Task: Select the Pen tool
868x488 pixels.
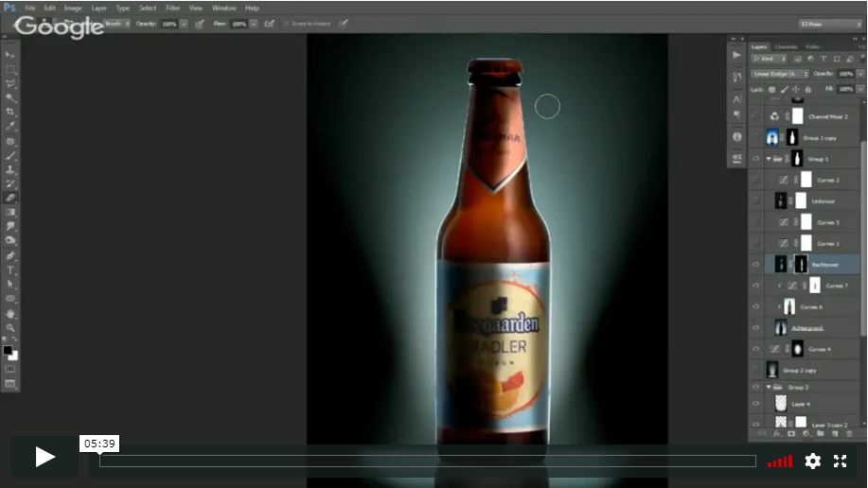Action: (10, 256)
